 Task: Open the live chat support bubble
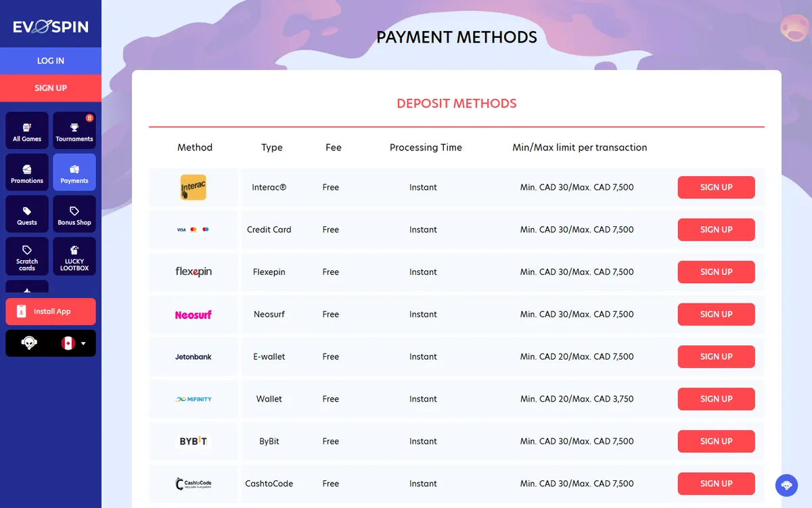[x=786, y=485]
